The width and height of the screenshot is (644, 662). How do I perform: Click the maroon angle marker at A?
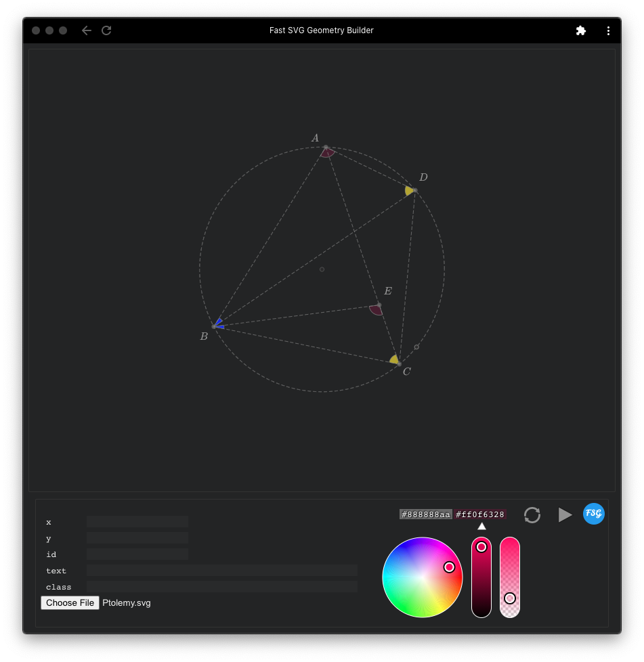328,153
